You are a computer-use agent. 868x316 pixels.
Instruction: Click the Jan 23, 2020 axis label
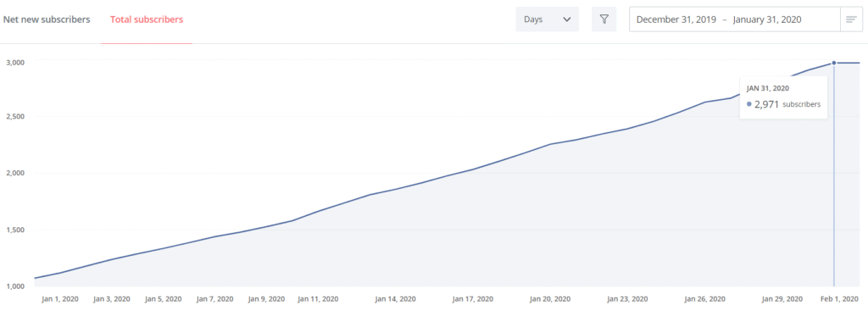point(628,299)
